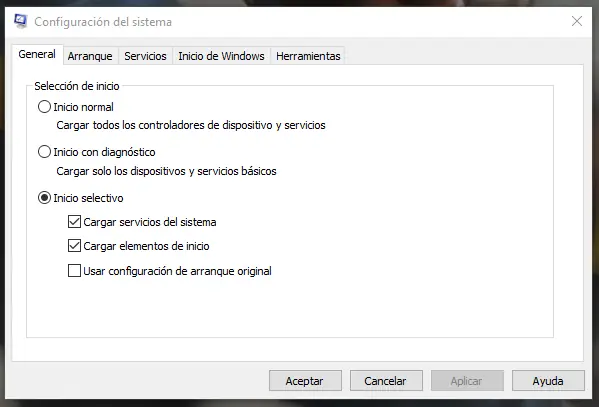The height and width of the screenshot is (407, 599).
Task: Open the Arranque tab
Action: point(90,56)
